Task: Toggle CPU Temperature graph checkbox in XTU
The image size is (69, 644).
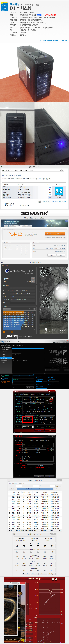Action: tap(1, 376)
